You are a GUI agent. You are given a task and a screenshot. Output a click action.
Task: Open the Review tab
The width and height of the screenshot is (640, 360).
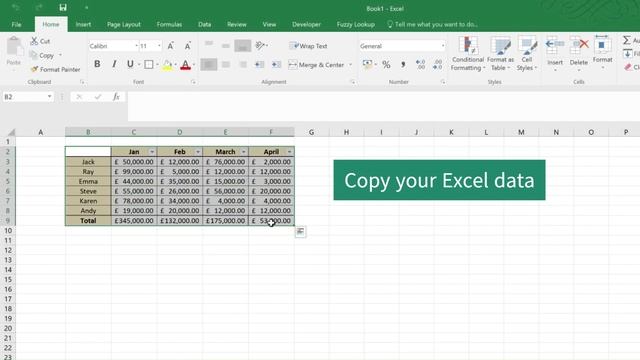tap(237, 24)
